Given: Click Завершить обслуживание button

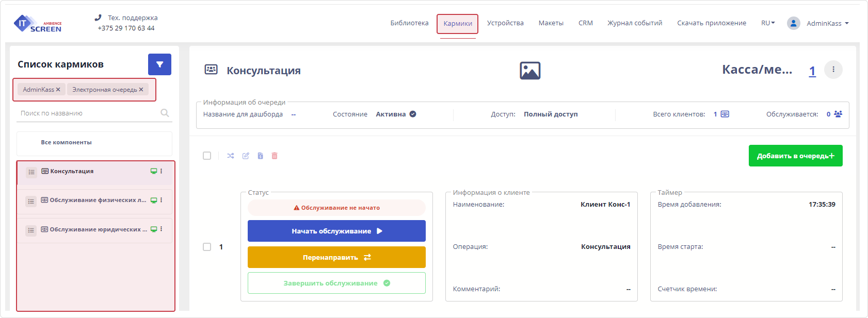Looking at the screenshot, I should tap(336, 283).
